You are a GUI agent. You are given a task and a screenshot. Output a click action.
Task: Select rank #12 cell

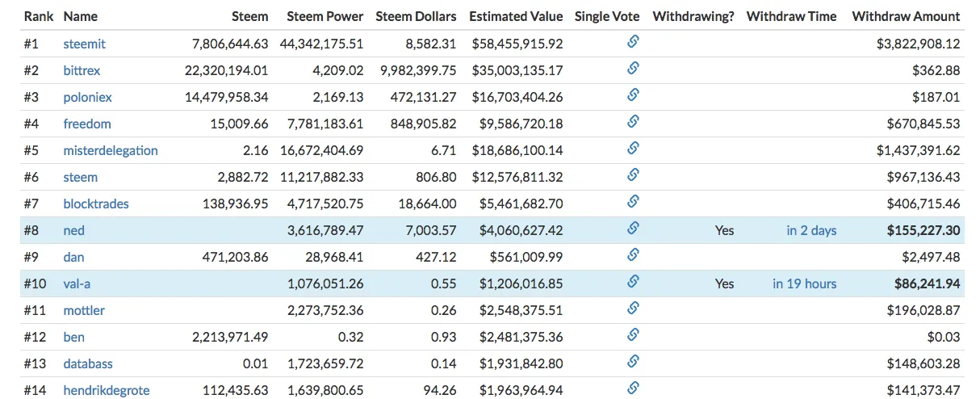[34, 337]
